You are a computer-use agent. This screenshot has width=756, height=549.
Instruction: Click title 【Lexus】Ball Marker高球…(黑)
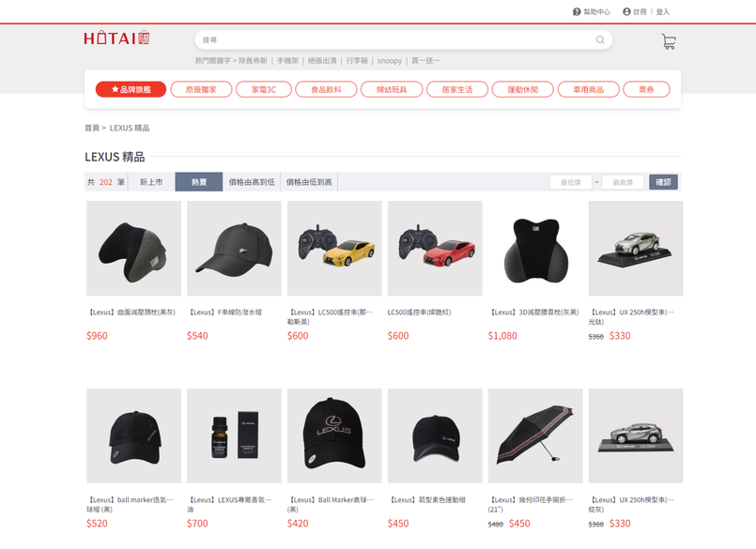pyautogui.click(x=331, y=504)
